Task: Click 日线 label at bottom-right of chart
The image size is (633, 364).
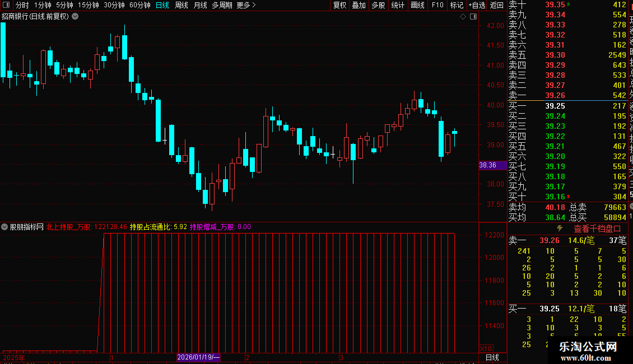Action: [492, 357]
